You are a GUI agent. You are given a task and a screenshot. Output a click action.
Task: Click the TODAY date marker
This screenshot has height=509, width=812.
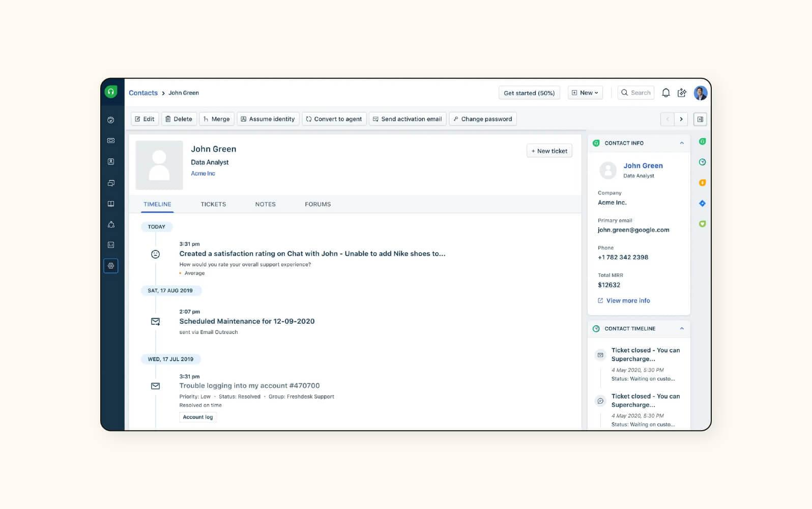(157, 227)
